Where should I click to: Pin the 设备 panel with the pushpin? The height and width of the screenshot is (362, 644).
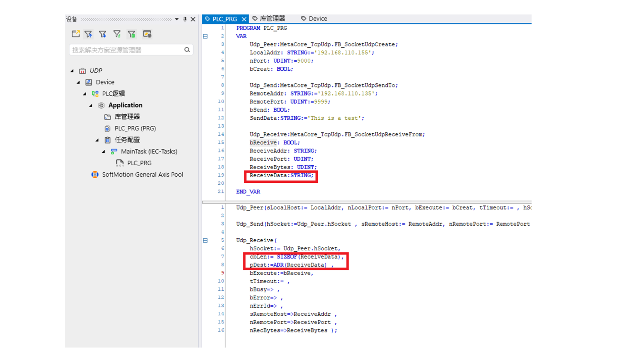pos(185,19)
